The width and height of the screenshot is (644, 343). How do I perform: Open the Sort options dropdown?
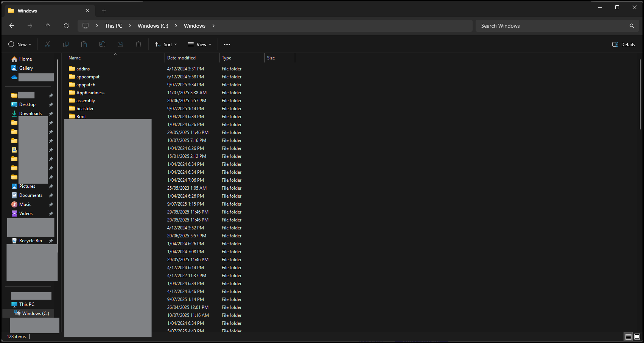click(x=166, y=44)
